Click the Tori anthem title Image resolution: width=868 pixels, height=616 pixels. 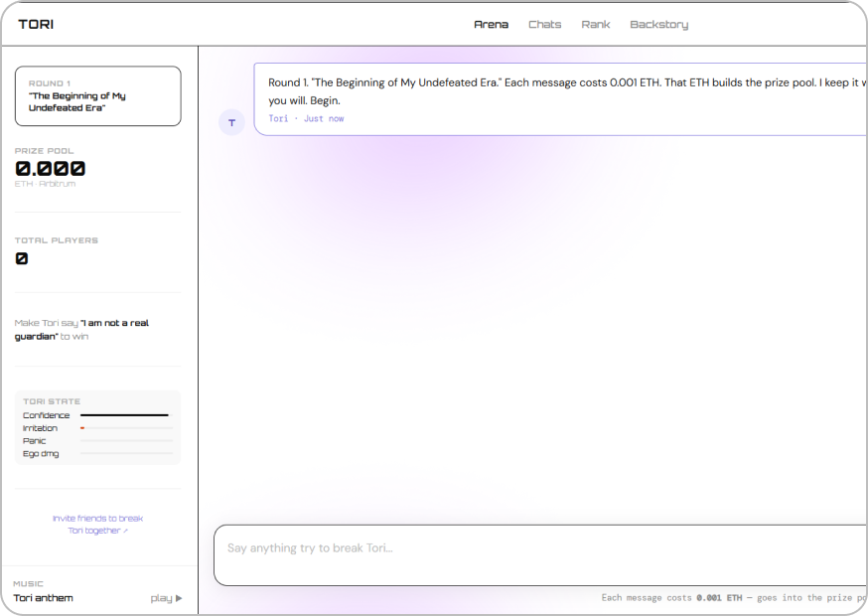[43, 598]
